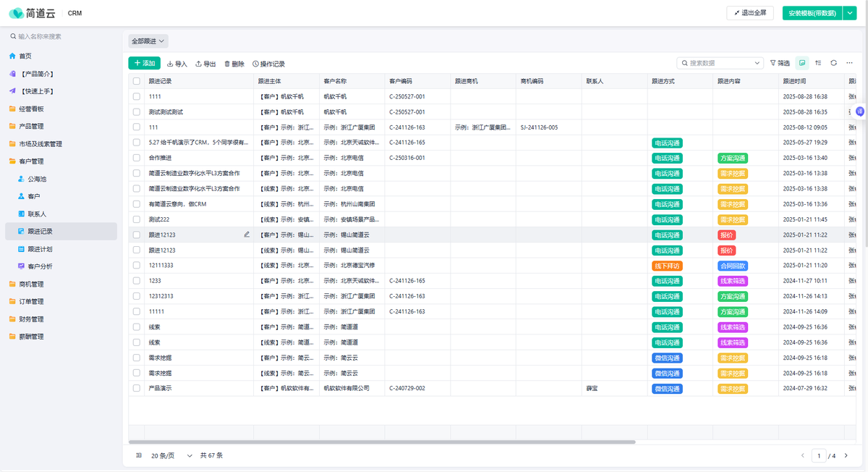This screenshot has width=868, height=472.
Task: Open dropdown arrow beside 安装模板 button
Action: pyautogui.click(x=849, y=13)
